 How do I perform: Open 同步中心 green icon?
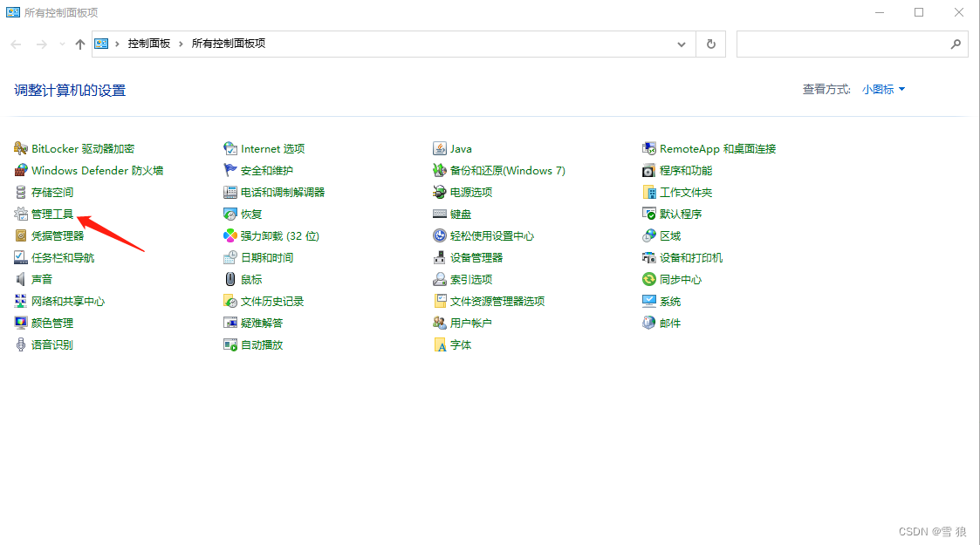648,279
